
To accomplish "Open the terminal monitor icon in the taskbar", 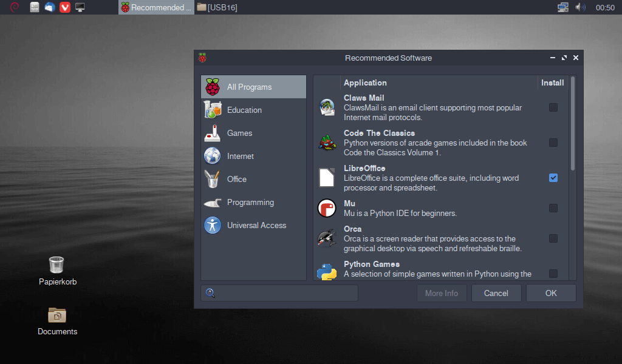I will [x=80, y=7].
